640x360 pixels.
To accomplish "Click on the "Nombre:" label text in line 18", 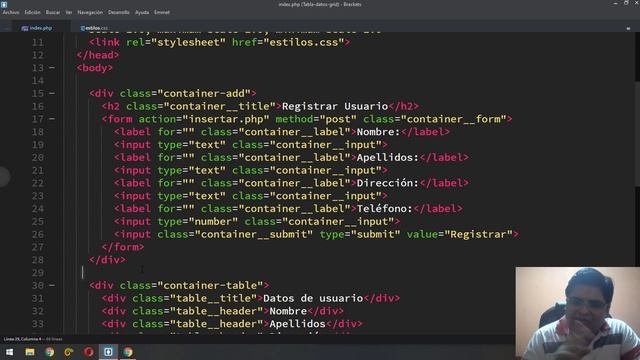I will click(x=378, y=132).
